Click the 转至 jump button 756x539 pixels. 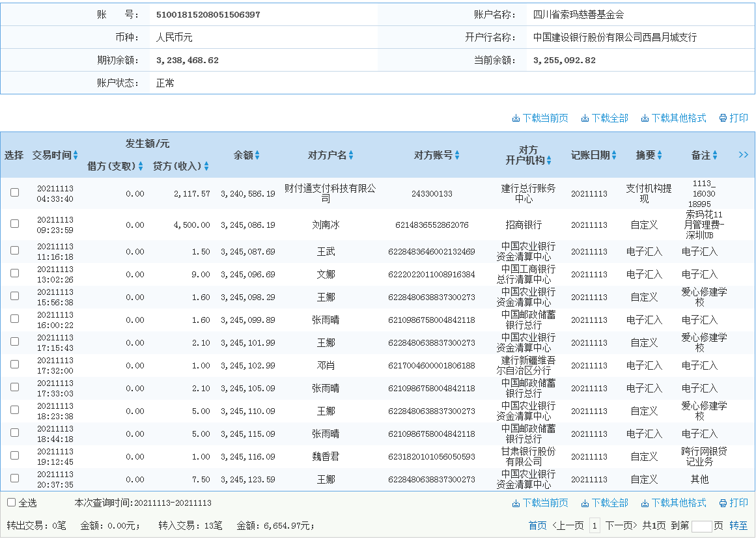point(738,525)
